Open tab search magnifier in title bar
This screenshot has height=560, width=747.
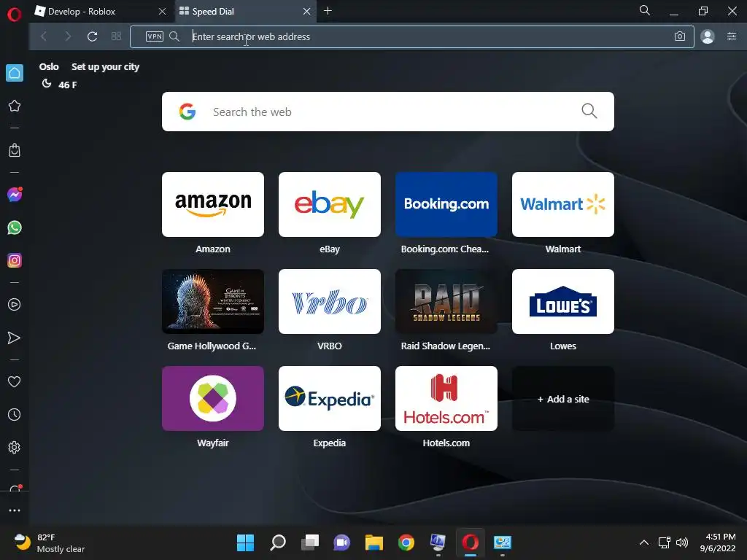645,10
